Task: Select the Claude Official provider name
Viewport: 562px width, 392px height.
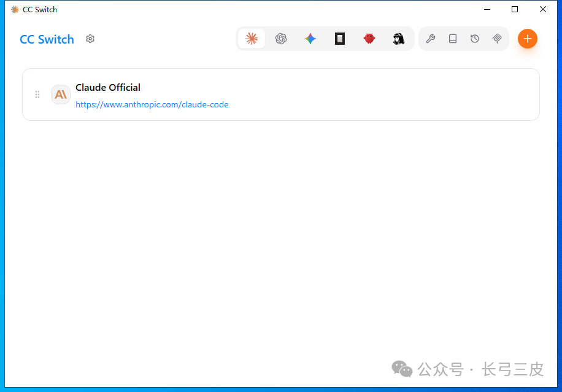Action: pyautogui.click(x=108, y=88)
